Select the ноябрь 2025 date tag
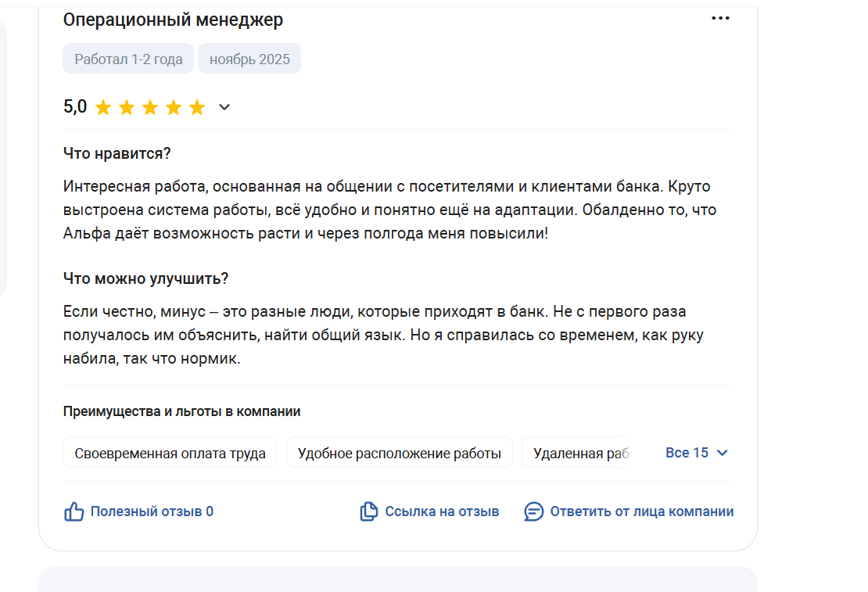The image size is (868, 592). pyautogui.click(x=249, y=59)
